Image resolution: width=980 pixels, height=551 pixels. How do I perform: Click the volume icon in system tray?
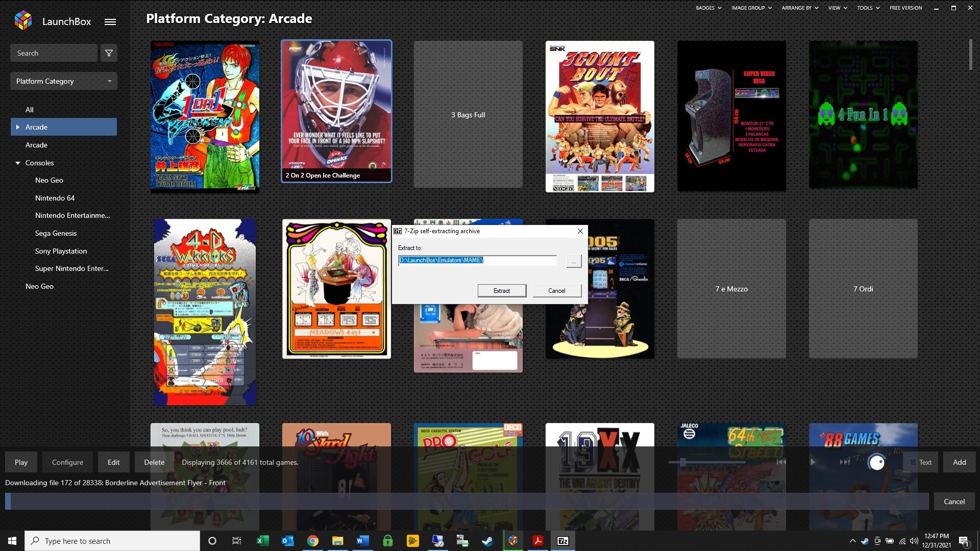pos(914,541)
